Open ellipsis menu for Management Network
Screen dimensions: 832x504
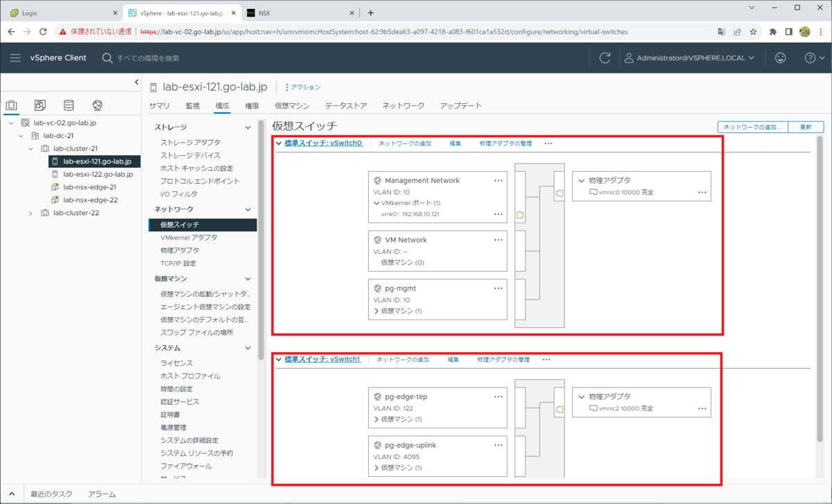click(498, 180)
